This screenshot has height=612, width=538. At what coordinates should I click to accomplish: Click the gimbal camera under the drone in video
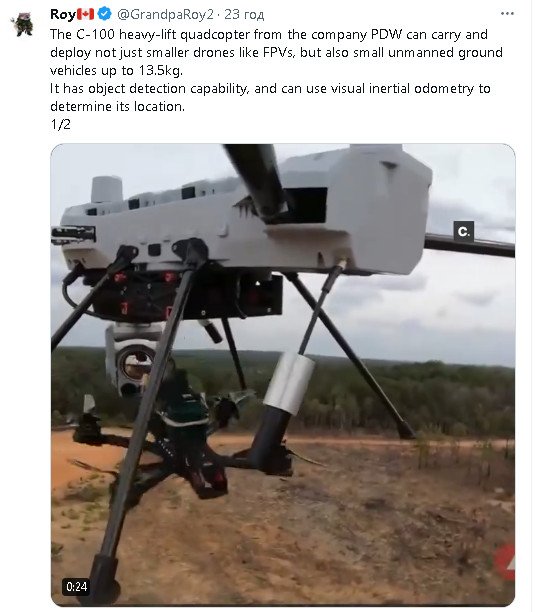point(131,359)
